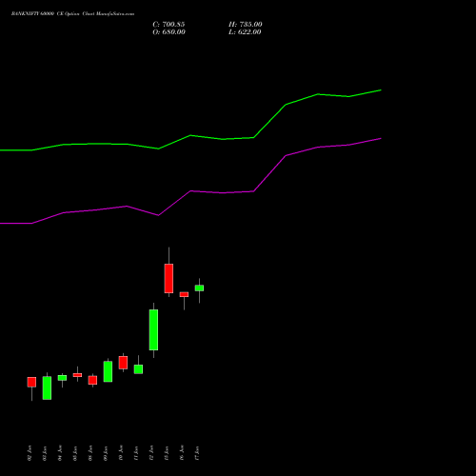476x476 pixels.
Task: Click the "03 Jun" date label
Action: point(45,453)
